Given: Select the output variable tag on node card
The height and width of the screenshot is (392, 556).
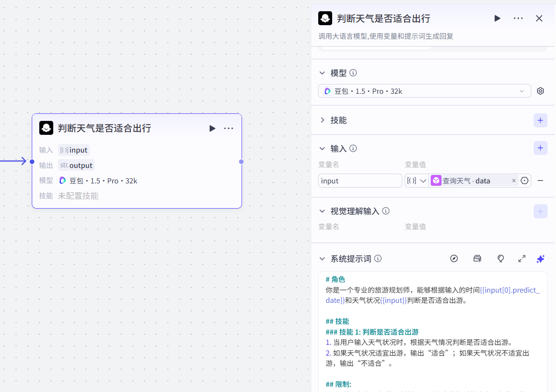Looking at the screenshot, I should point(76,165).
